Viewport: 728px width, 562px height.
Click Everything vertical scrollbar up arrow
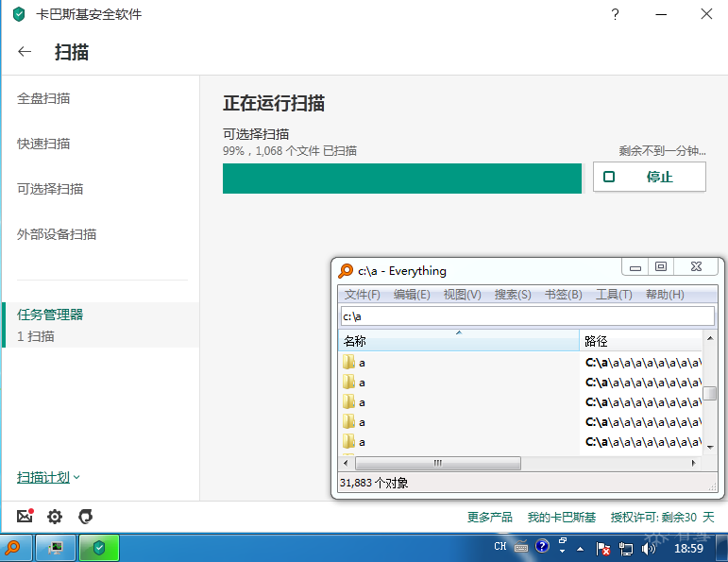[x=710, y=338]
